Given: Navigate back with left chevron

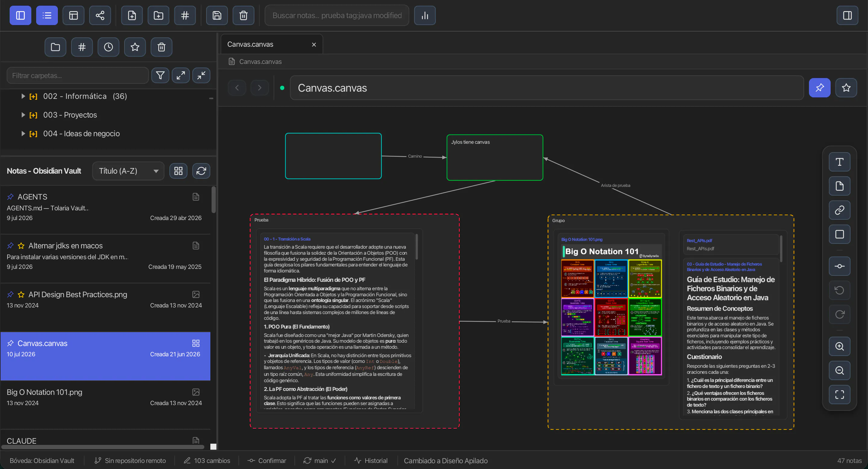Looking at the screenshot, I should pos(237,88).
